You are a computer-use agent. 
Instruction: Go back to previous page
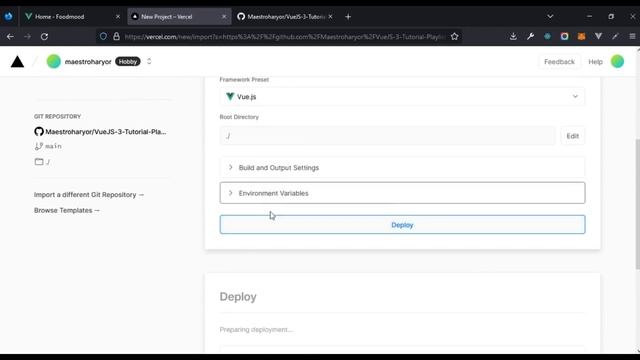(x=10, y=37)
